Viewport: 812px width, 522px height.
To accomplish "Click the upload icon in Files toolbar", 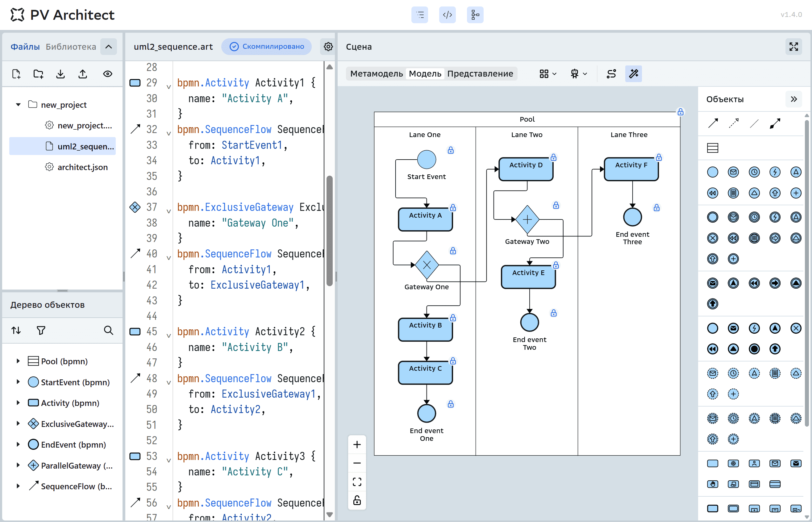I will tap(83, 74).
